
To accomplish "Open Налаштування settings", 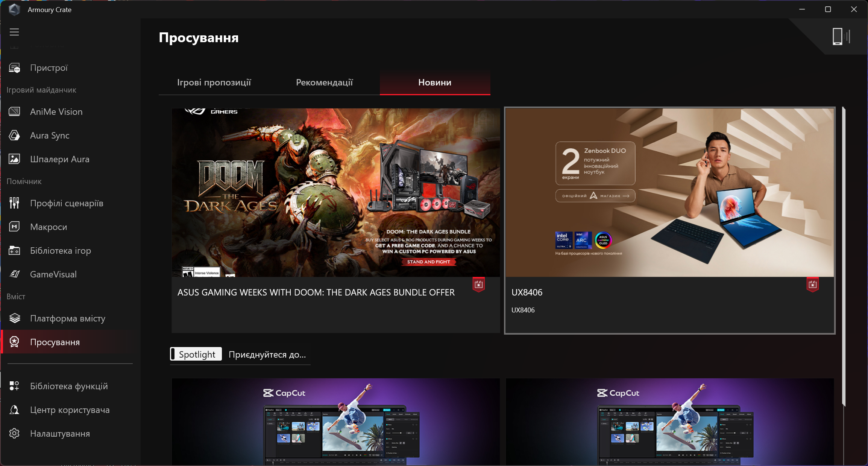I will pyautogui.click(x=60, y=434).
